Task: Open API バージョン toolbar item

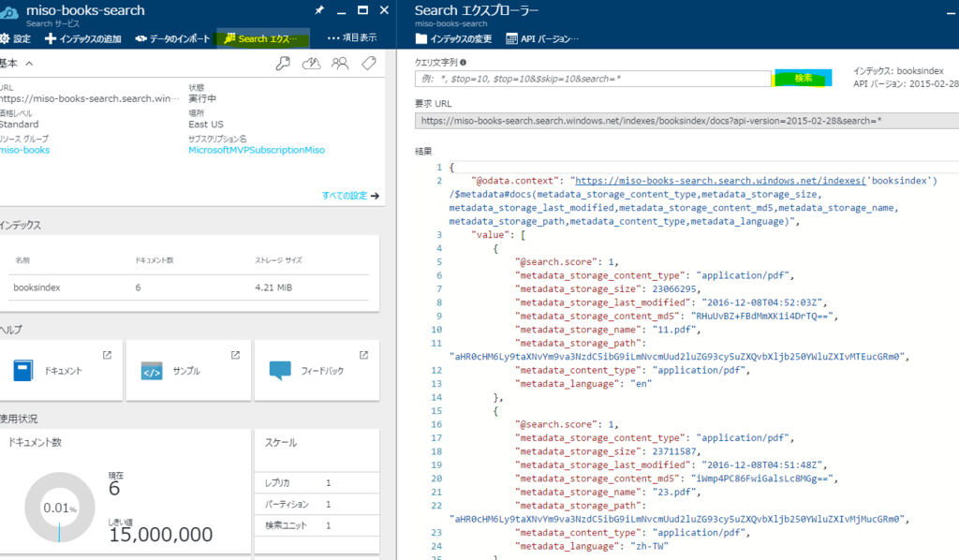Action: click(542, 38)
